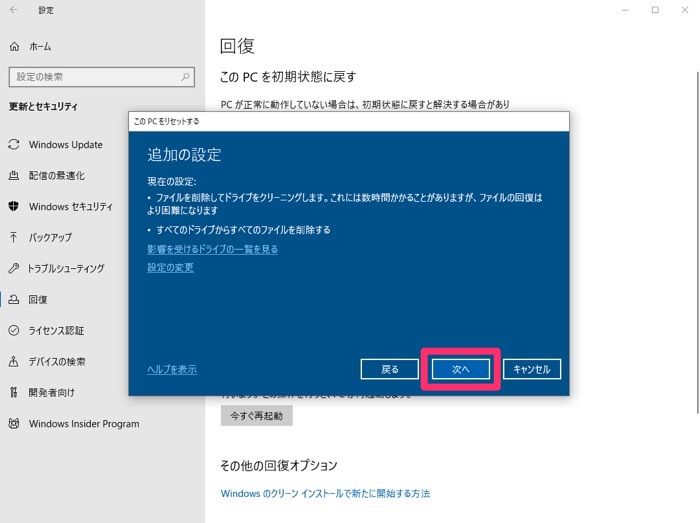Click the 回復 recovery icon
This screenshot has height=523, width=700.
pyautogui.click(x=14, y=299)
